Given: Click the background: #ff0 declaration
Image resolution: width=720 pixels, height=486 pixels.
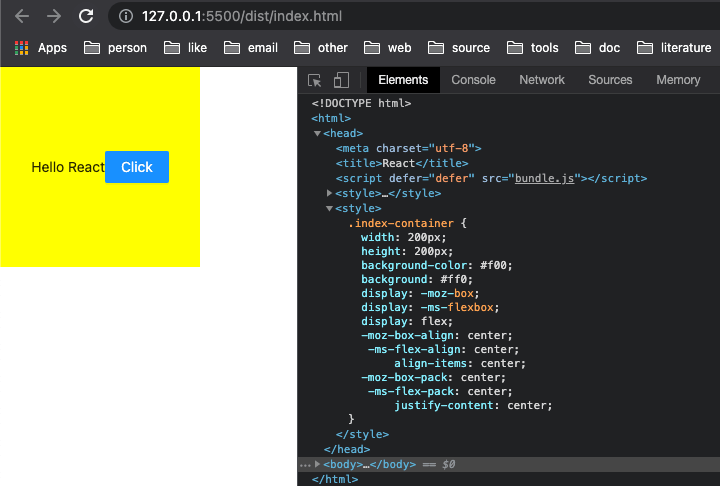Looking at the screenshot, I should pos(417,280).
